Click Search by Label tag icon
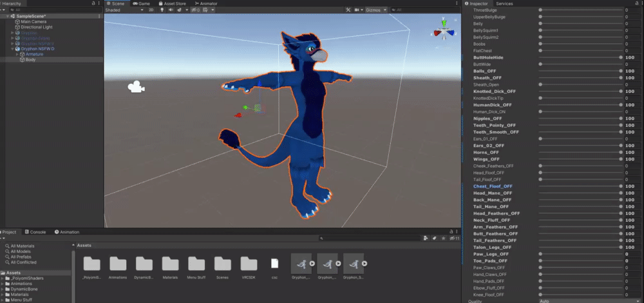 click(x=435, y=238)
